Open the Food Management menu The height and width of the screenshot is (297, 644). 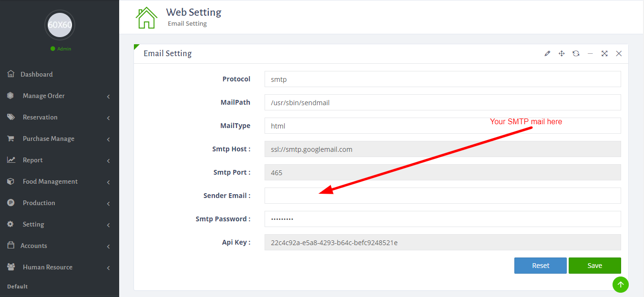point(50,181)
